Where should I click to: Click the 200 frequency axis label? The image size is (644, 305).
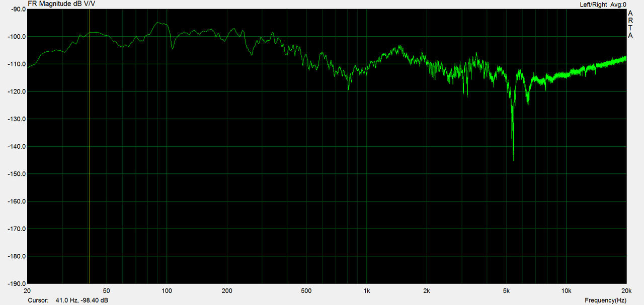(x=227, y=291)
